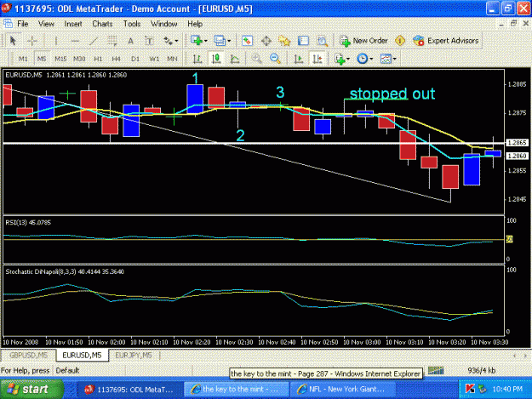Select the horizontal line tool
Image resolution: width=532 pixels, height=399 pixels.
[75, 41]
